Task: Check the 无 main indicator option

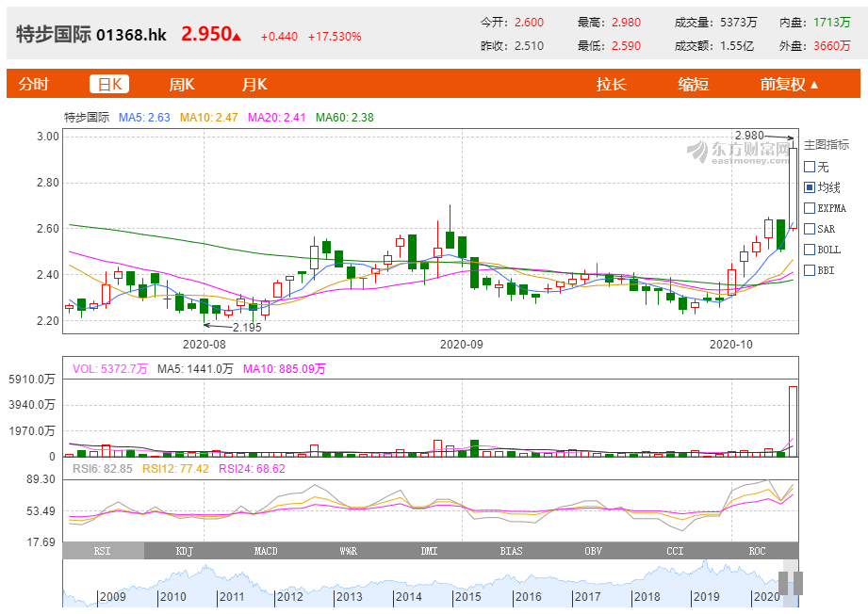Action: pyautogui.click(x=810, y=167)
